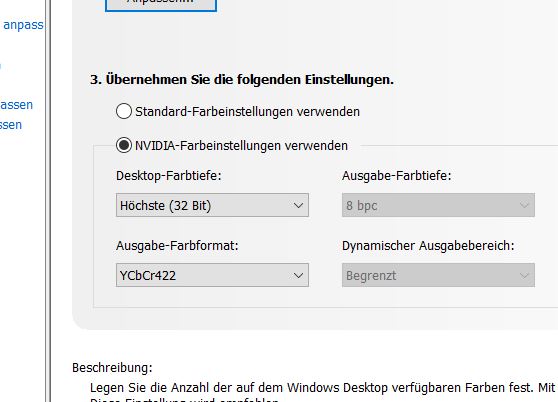Click the 'assen' link in left sidebar
This screenshot has height=402, width=558.
(16, 105)
